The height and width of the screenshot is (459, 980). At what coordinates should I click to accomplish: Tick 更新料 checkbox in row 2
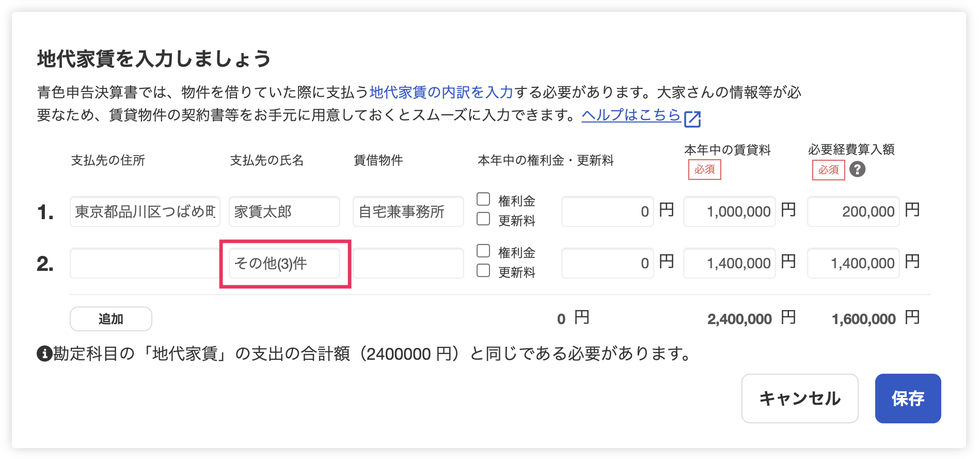tap(483, 271)
